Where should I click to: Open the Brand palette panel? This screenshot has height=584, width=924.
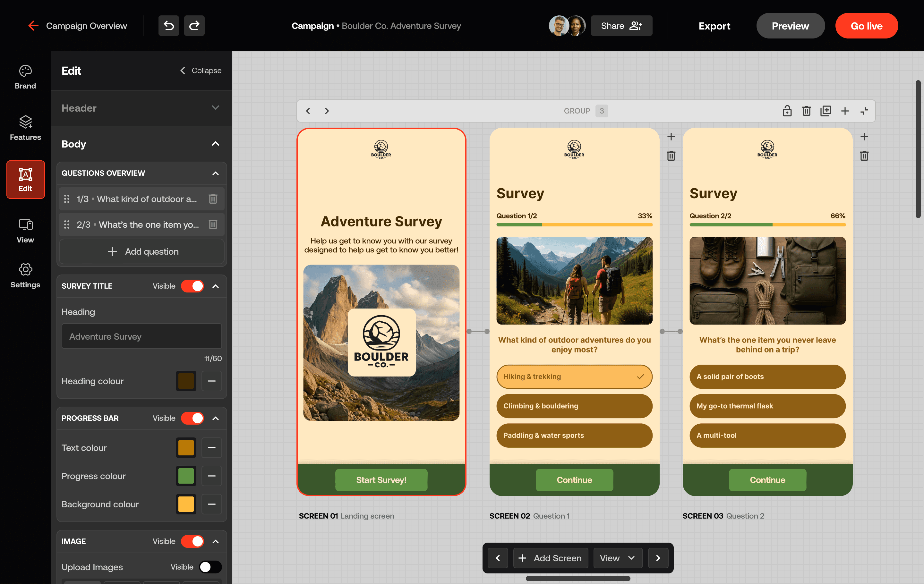[x=25, y=77]
